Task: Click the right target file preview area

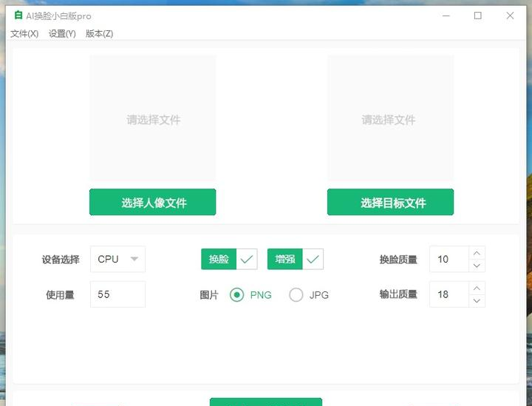Action: (x=391, y=118)
